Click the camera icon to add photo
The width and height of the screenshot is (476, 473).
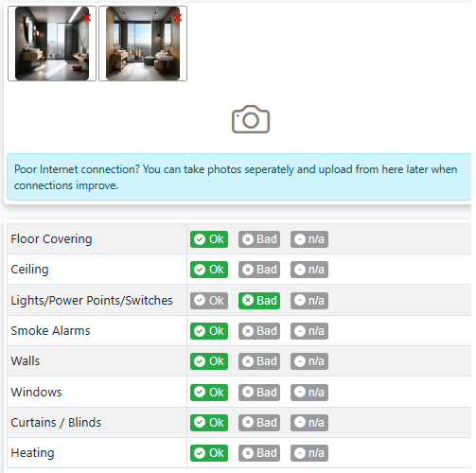[251, 119]
